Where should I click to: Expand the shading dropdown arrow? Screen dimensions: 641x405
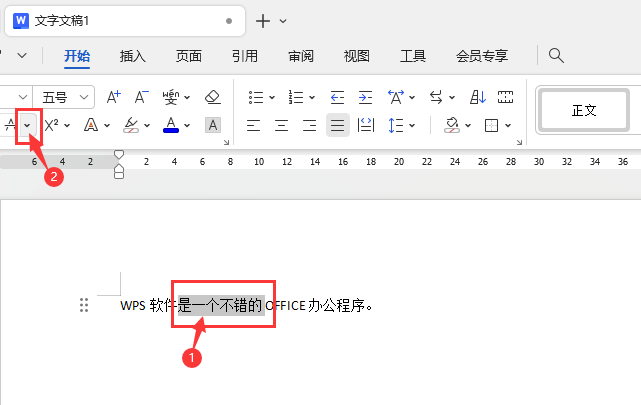click(468, 125)
